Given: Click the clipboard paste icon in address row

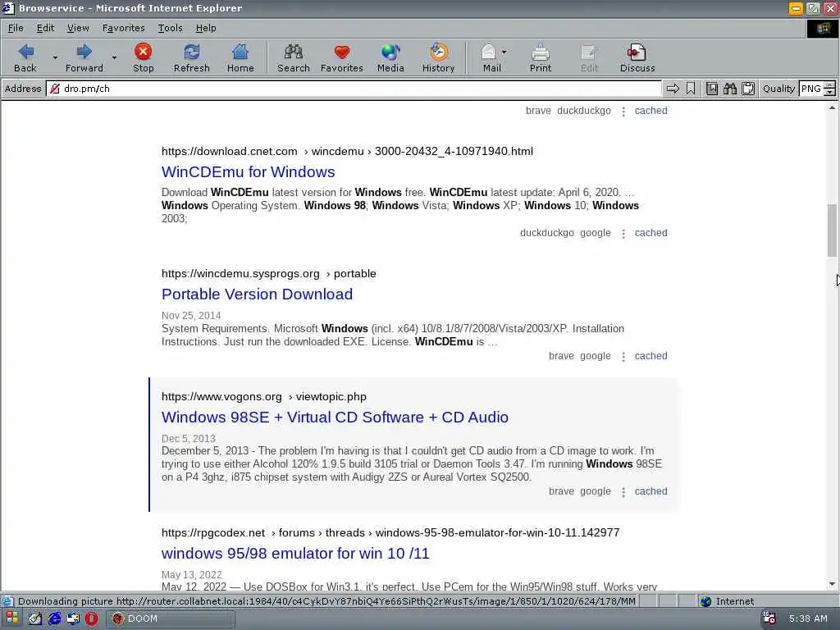Looking at the screenshot, I should coord(748,89).
